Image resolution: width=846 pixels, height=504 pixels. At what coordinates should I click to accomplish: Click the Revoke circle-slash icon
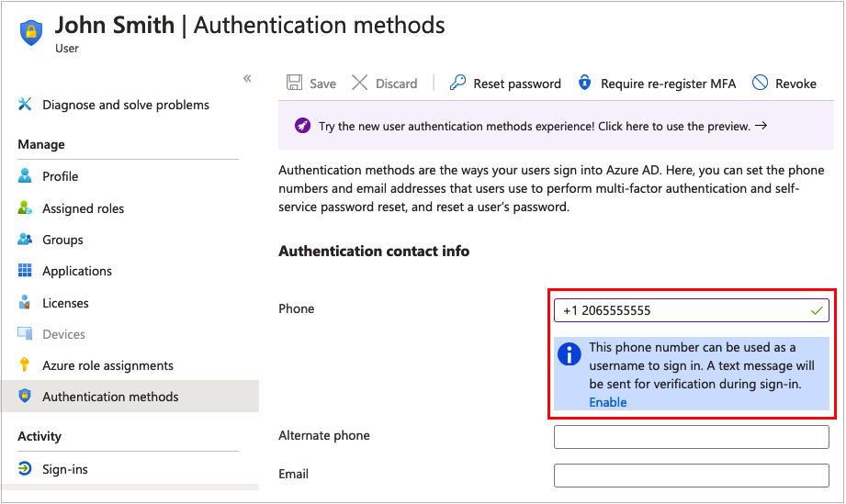tap(760, 84)
